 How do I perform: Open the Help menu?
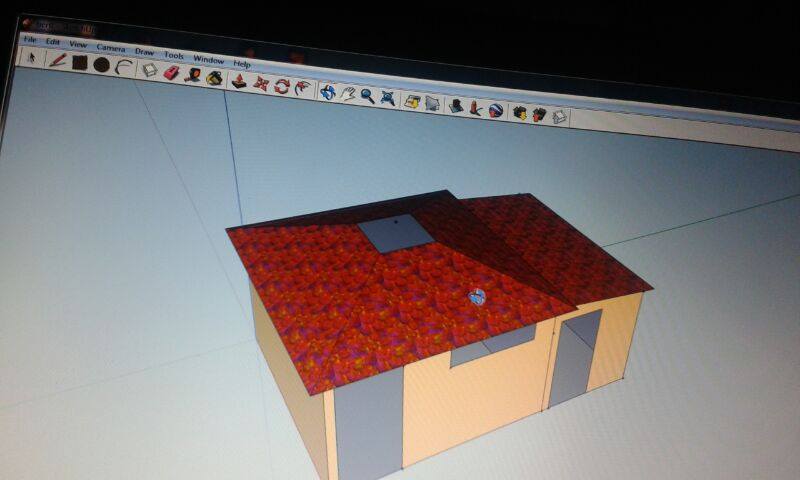pyautogui.click(x=242, y=64)
